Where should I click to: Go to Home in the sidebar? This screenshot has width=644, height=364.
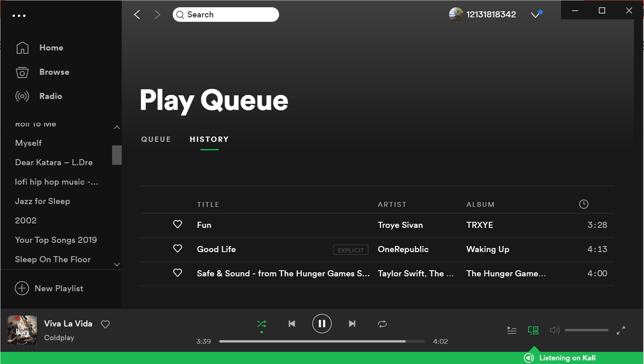point(51,48)
